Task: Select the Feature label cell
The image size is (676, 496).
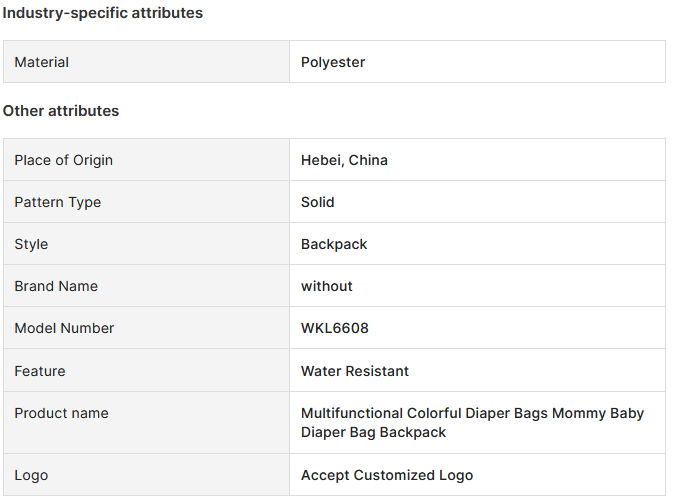Action: click(x=147, y=370)
